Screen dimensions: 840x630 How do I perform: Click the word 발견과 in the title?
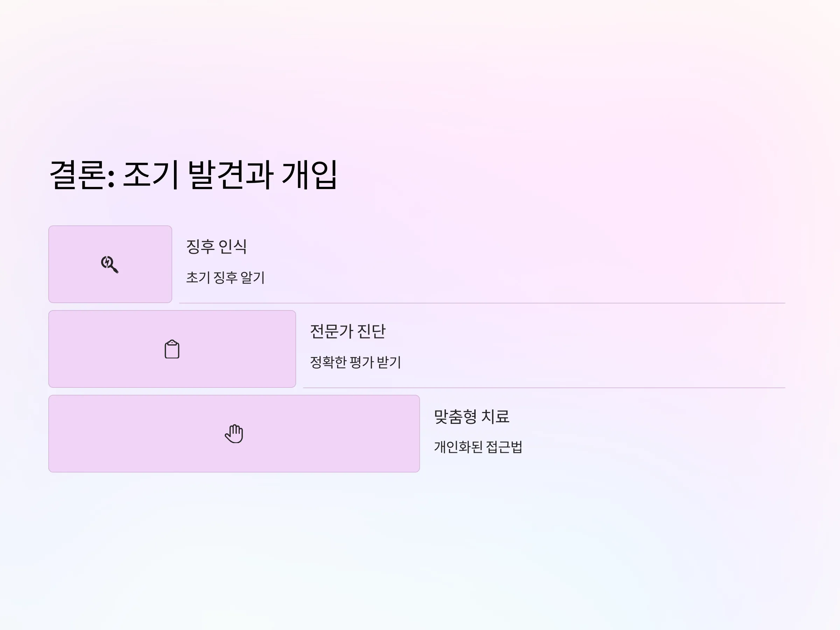click(x=231, y=175)
